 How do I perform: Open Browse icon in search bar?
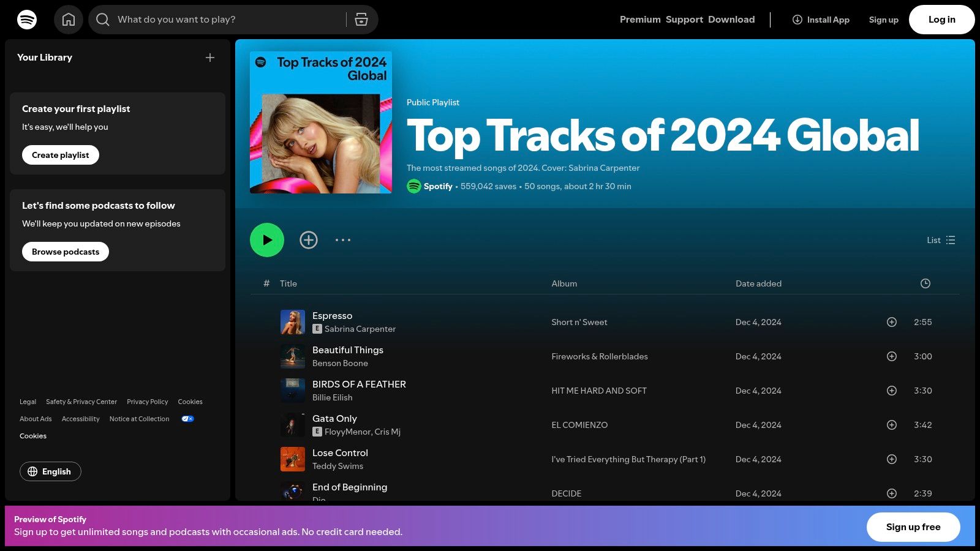point(361,20)
